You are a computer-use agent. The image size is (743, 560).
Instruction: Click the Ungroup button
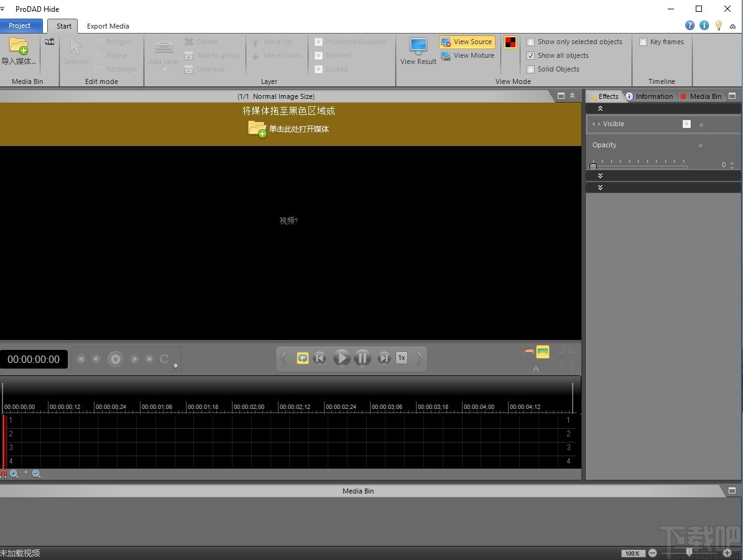205,69
